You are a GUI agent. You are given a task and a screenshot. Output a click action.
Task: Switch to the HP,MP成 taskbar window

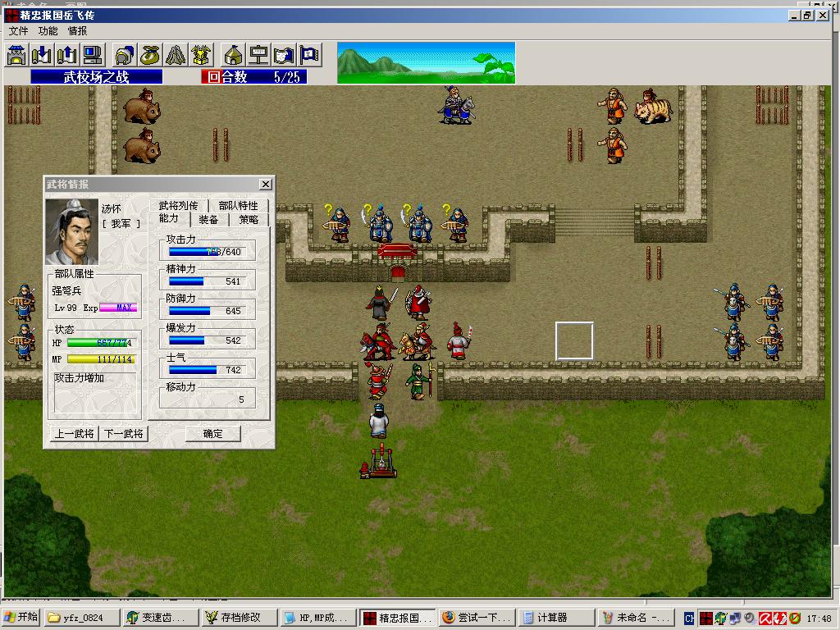coord(318,618)
